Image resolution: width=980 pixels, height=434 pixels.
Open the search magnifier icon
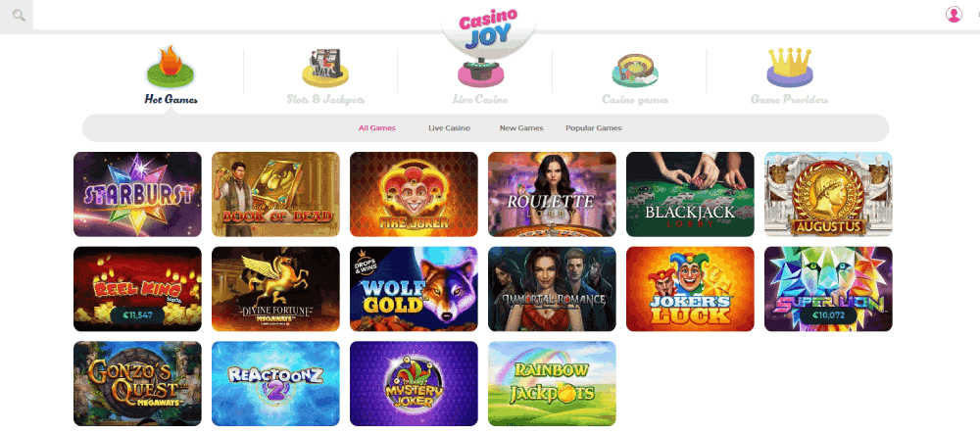tap(19, 16)
